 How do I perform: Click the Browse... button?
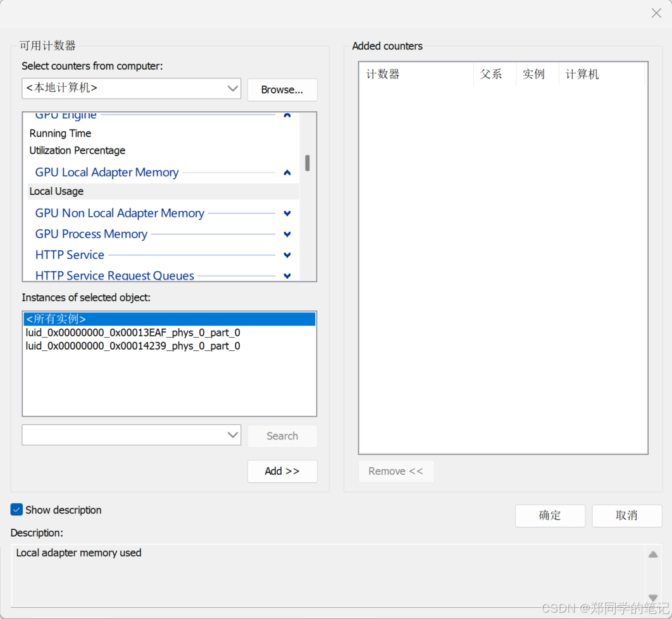coord(282,90)
